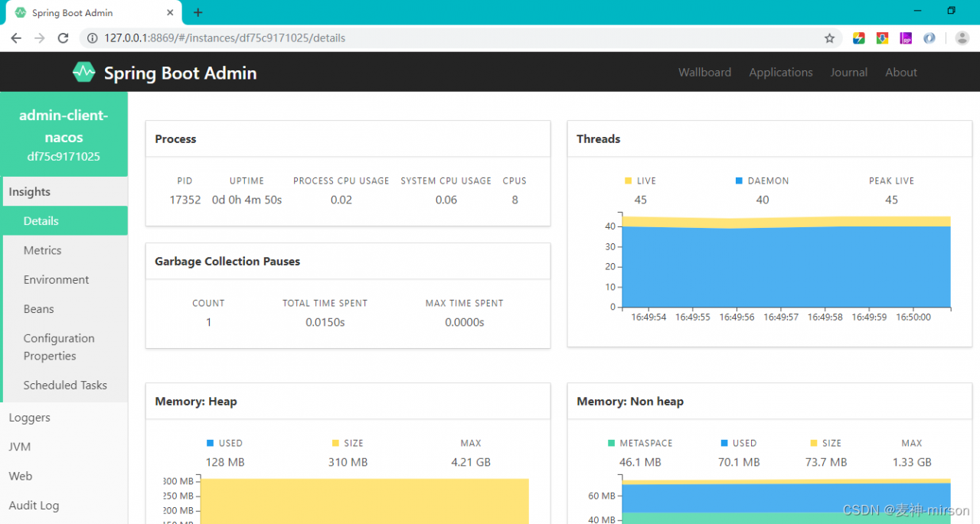Click the Memory Non heap chart area
Screen dimensions: 980x524
(x=786, y=501)
